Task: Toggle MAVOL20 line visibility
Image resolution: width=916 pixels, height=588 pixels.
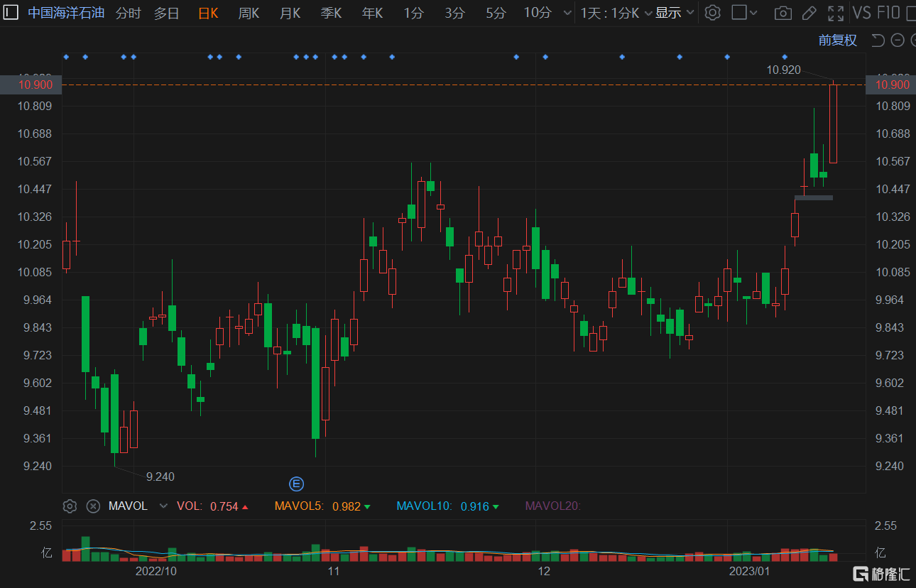Action: (552, 506)
